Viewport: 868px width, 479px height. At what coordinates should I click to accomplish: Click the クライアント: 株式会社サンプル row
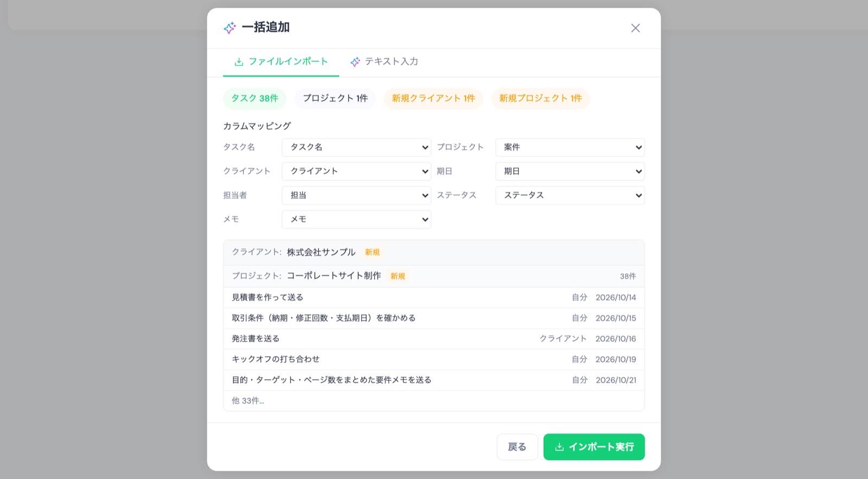coord(434,252)
